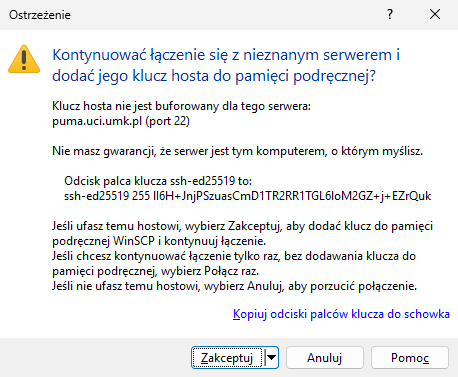This screenshot has height=377, width=458.
Task: Cancel the connection with Anuluj
Action: pos(325,358)
